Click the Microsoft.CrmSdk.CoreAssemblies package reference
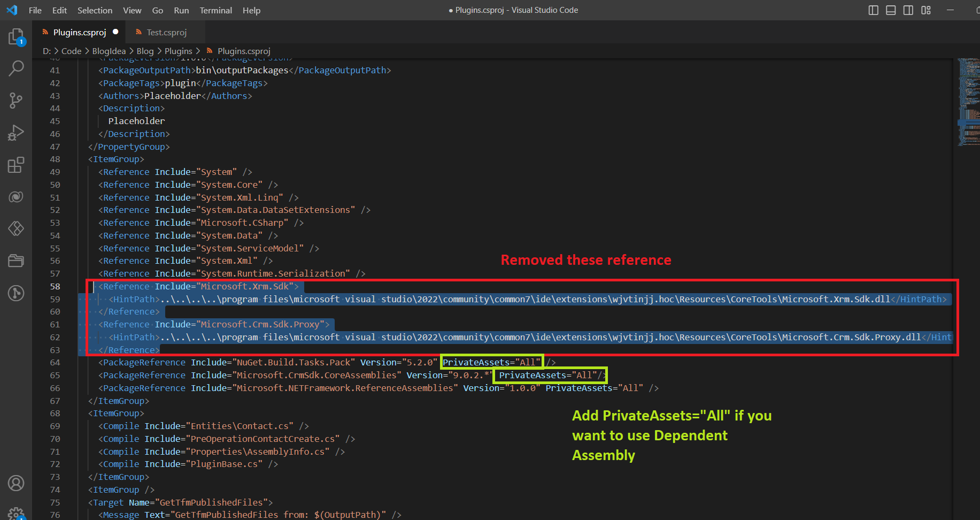The height and width of the screenshot is (520, 980). tap(353, 376)
